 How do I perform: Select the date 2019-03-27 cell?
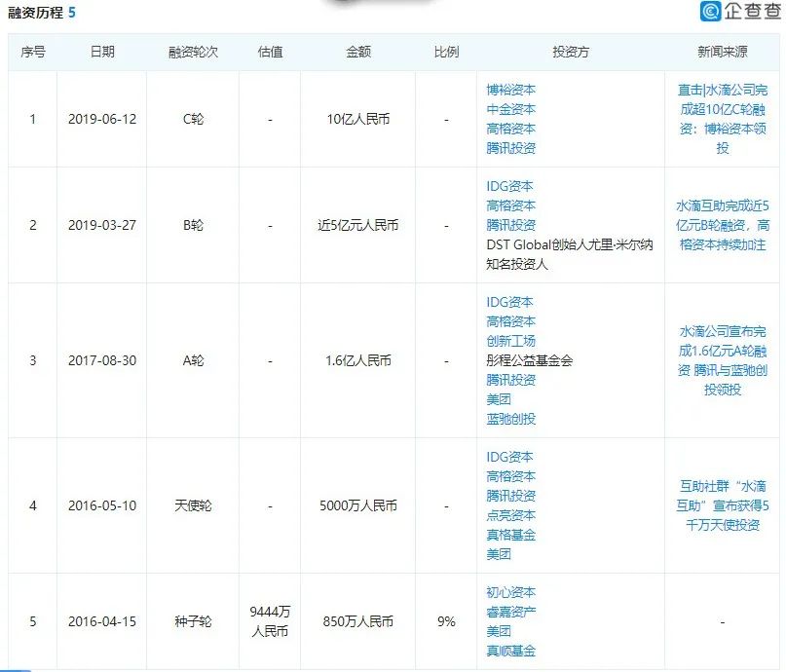pyautogui.click(x=102, y=225)
